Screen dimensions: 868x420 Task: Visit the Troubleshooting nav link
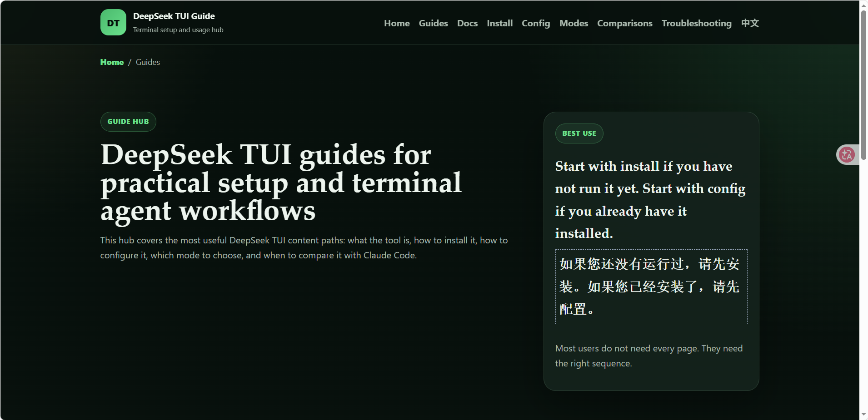coord(696,23)
